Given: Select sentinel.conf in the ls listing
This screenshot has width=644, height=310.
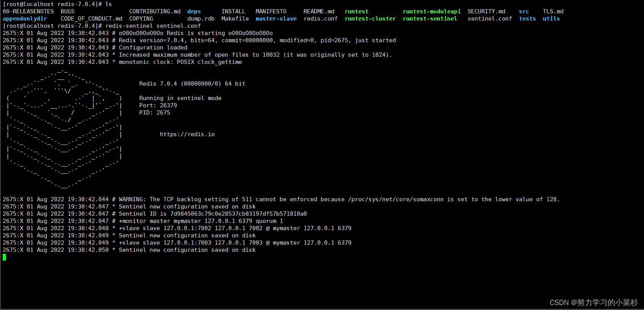Looking at the screenshot, I should [490, 19].
